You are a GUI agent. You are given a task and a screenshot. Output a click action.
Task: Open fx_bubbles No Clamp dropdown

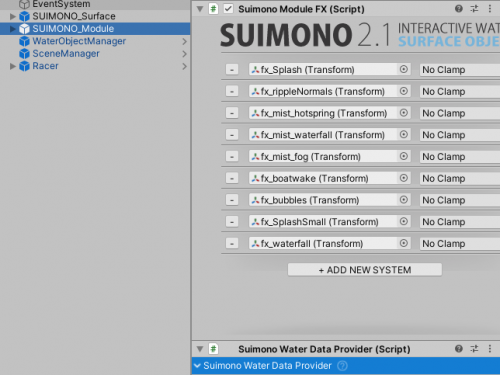(460, 200)
